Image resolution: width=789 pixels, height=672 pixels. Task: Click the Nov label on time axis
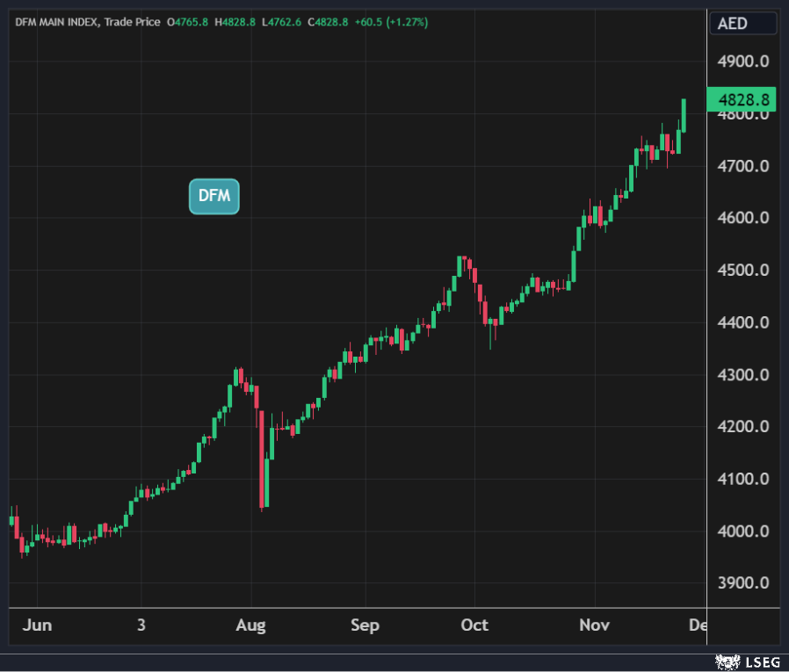595,625
